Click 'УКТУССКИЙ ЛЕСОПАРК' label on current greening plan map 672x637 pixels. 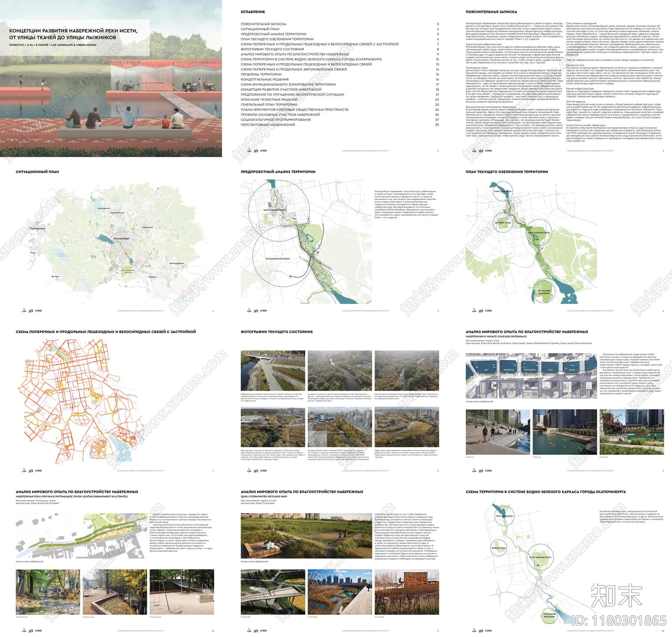point(544,292)
